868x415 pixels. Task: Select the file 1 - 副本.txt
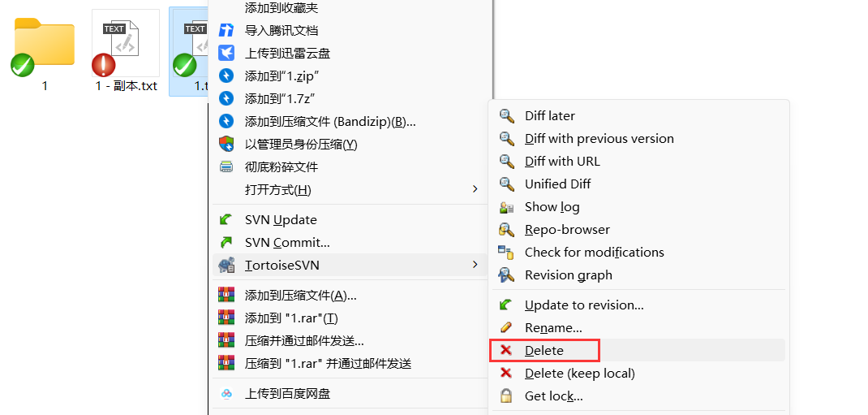[125, 50]
